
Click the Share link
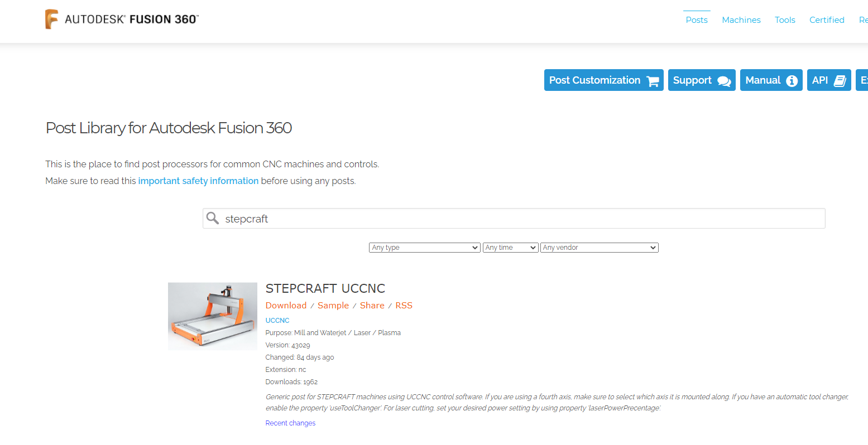pyautogui.click(x=372, y=306)
